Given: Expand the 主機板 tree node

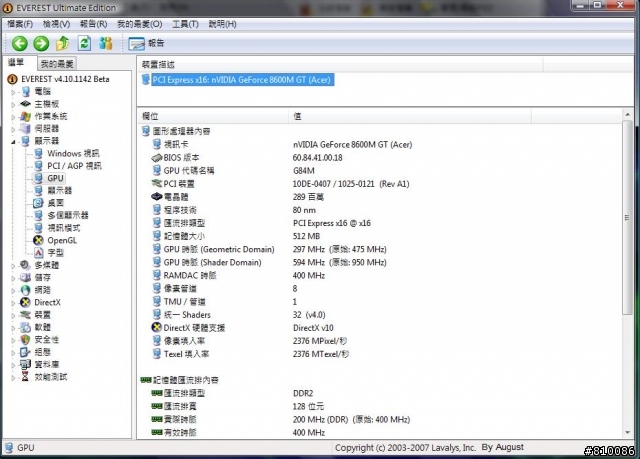Looking at the screenshot, I should coord(13,104).
